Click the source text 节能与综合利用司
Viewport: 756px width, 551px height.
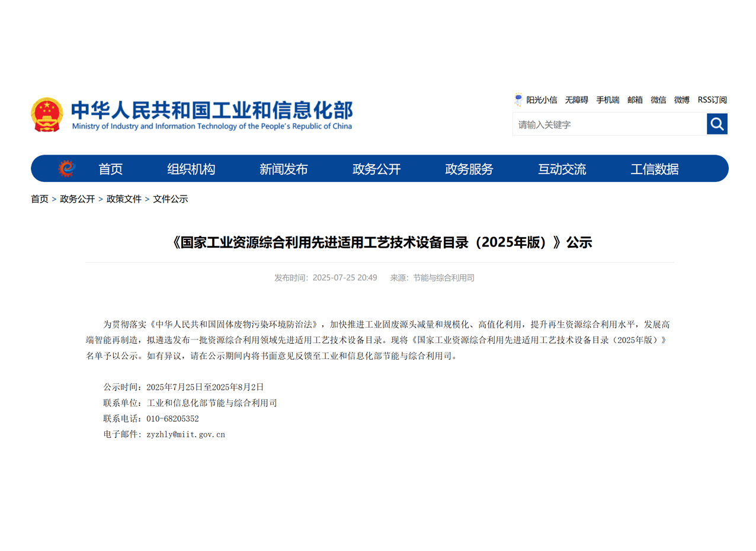444,278
